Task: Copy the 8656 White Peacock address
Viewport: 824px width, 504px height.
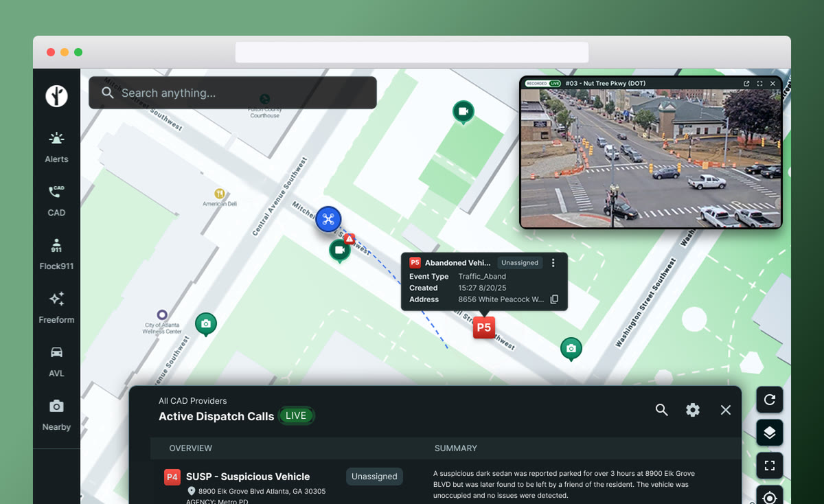Action: tap(554, 299)
